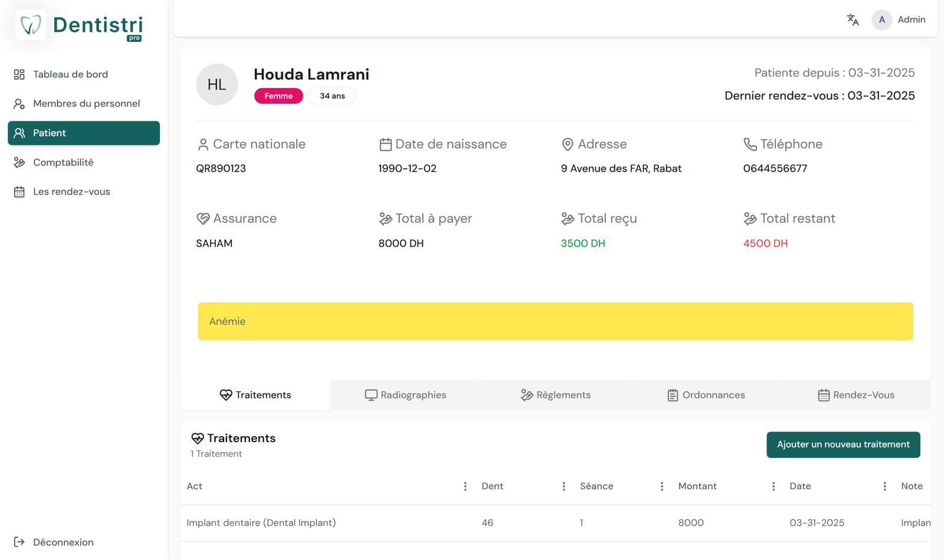Click the Dentistri tooth logo
The height and width of the screenshot is (560, 944).
point(31,25)
